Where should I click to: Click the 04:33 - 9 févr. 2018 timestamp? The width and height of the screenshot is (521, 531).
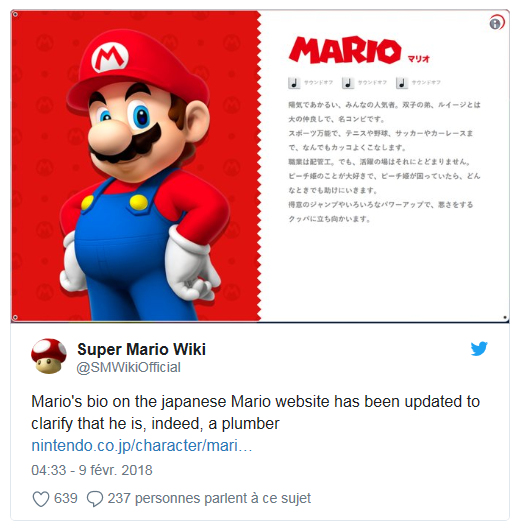coord(92,470)
